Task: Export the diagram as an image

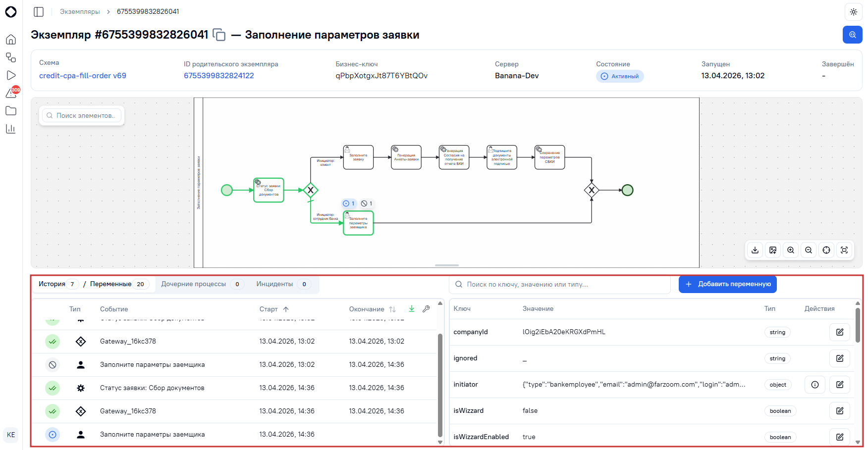Action: (x=773, y=250)
